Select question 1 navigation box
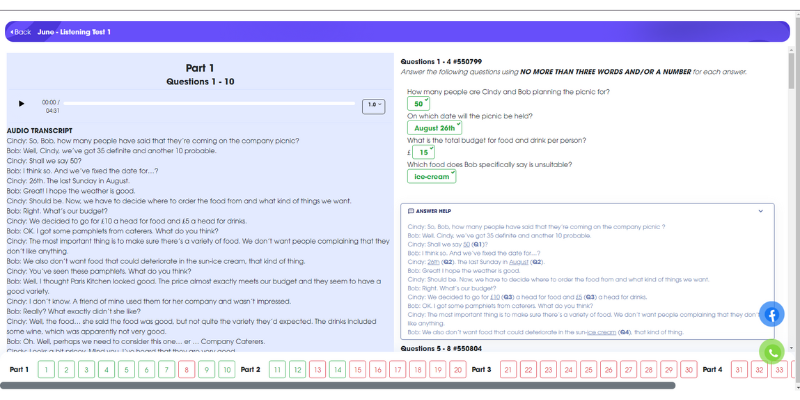Viewport: 800px width, 400px height. 46,369
